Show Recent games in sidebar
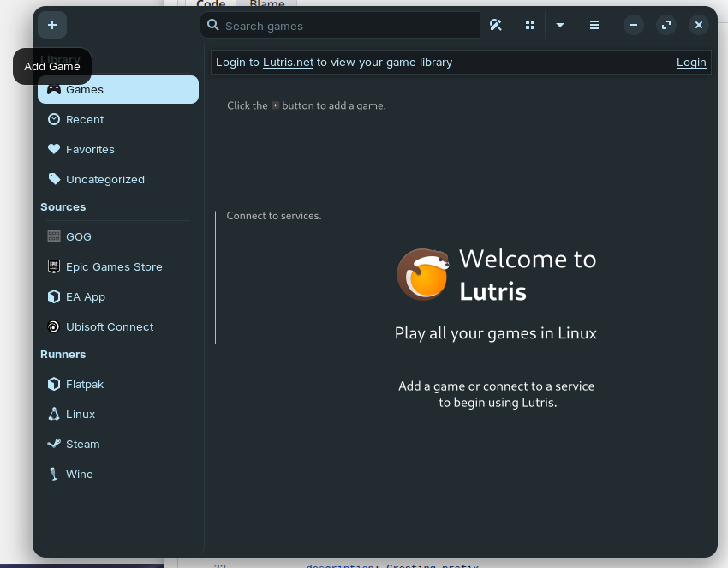Screen dimensions: 728x568 click(85, 119)
